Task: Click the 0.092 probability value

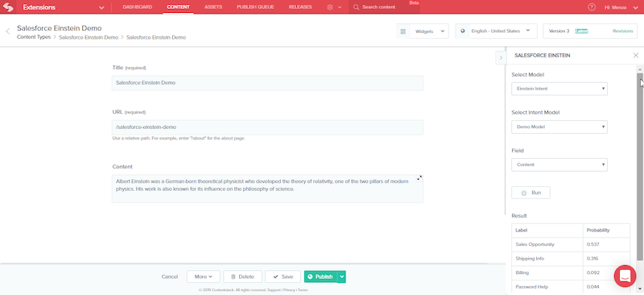Action: tap(593, 272)
